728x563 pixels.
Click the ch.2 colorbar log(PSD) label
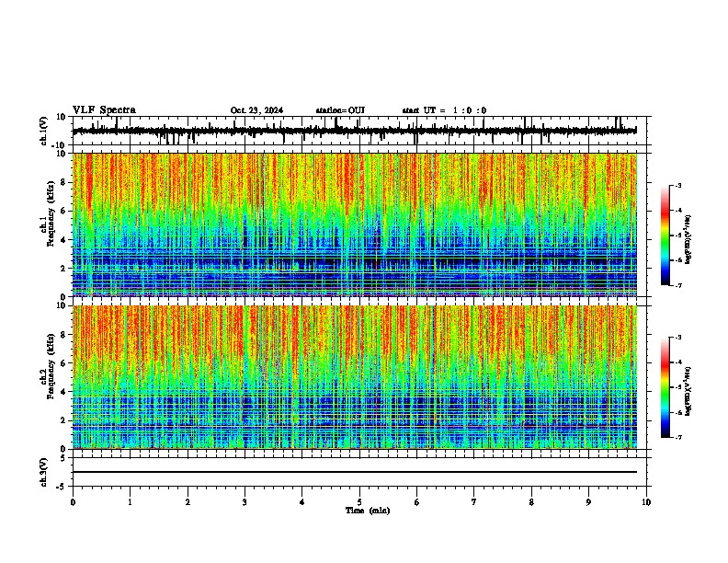pos(688,391)
